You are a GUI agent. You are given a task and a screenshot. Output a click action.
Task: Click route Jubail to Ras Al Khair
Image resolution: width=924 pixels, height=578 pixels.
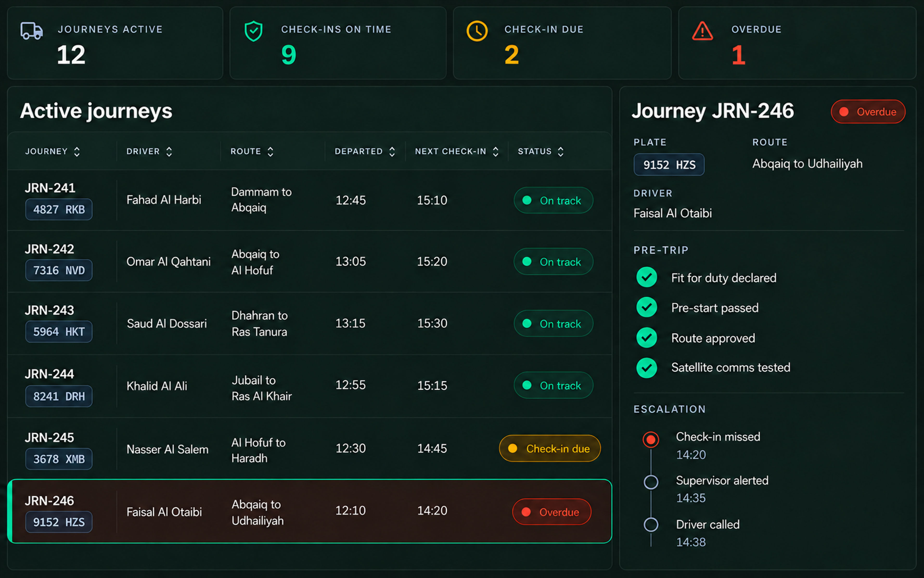click(x=262, y=388)
